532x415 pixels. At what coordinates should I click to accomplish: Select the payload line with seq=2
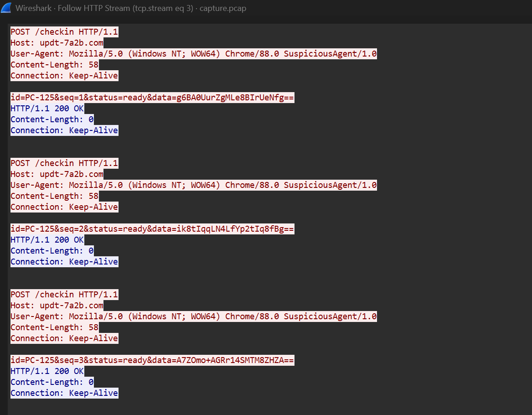point(152,229)
